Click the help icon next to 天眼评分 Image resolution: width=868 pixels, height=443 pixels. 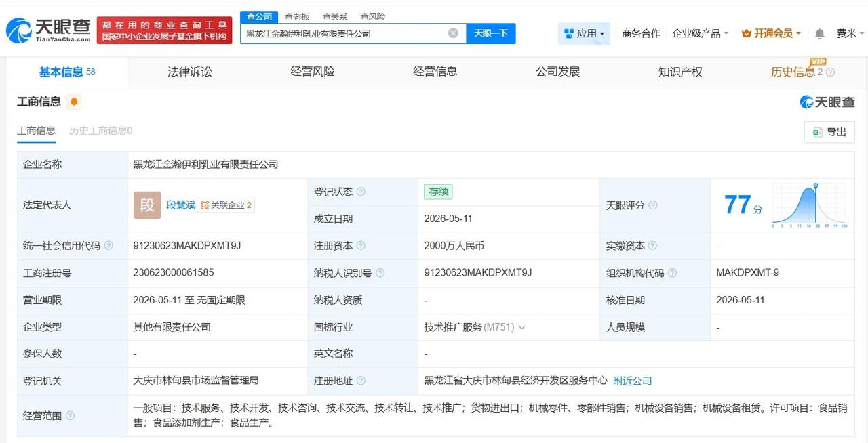point(652,205)
